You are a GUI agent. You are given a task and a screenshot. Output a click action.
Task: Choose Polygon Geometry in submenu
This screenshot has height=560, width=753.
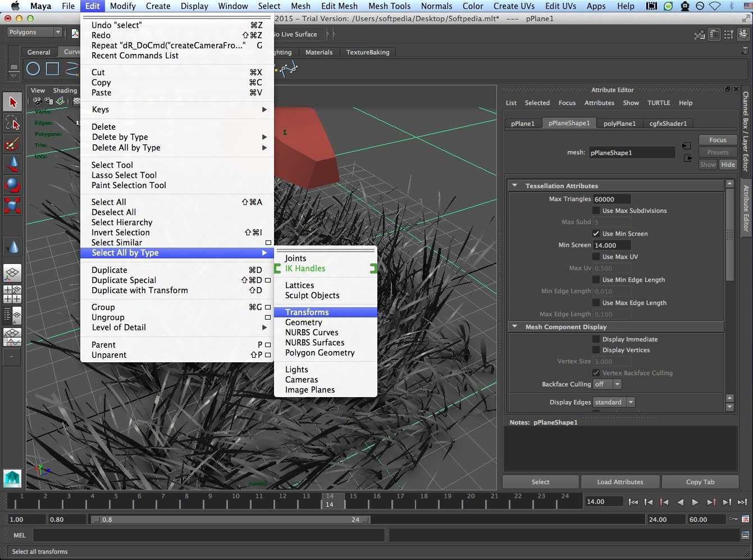[x=326, y=353]
